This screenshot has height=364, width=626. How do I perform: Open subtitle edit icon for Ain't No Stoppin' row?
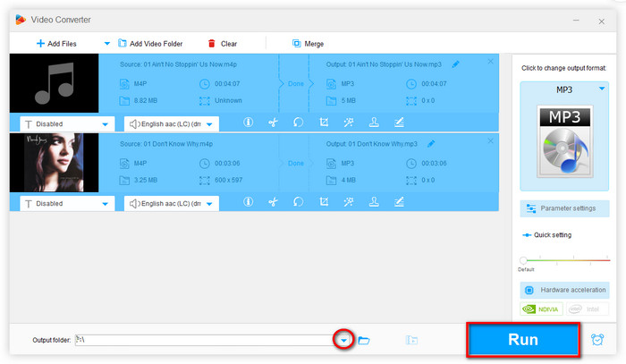(x=399, y=123)
